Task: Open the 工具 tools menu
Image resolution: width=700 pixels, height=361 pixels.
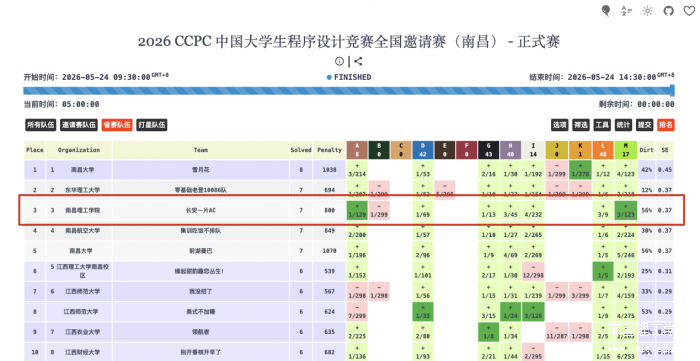Action: (602, 125)
